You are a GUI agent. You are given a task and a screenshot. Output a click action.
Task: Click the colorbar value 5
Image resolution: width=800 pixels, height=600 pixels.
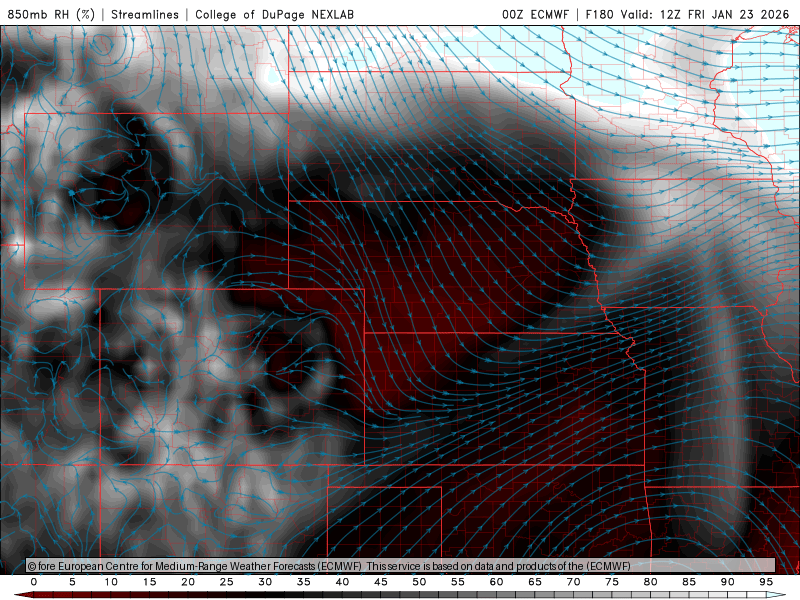(x=72, y=582)
